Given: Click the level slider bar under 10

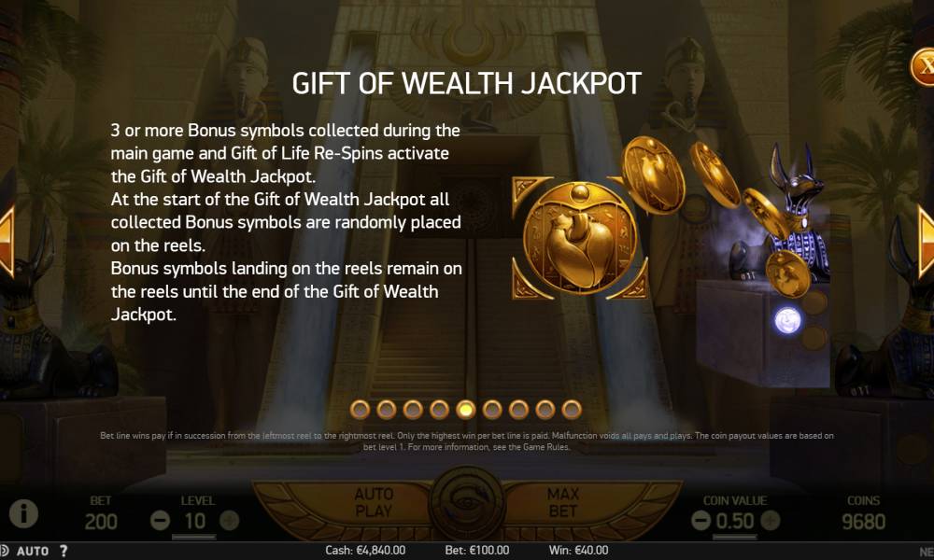Looking at the screenshot, I should pyautogui.click(x=194, y=537).
